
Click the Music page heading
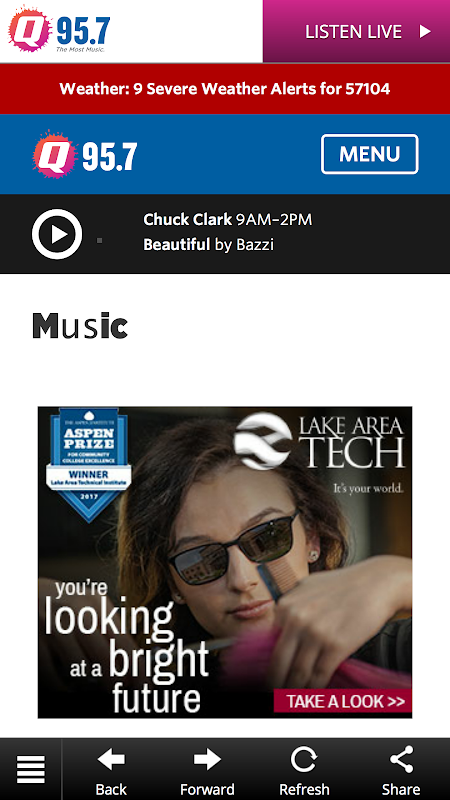[x=80, y=326]
